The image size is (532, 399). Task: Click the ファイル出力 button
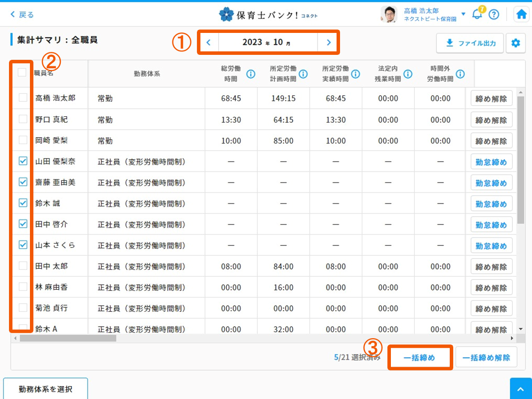point(470,43)
